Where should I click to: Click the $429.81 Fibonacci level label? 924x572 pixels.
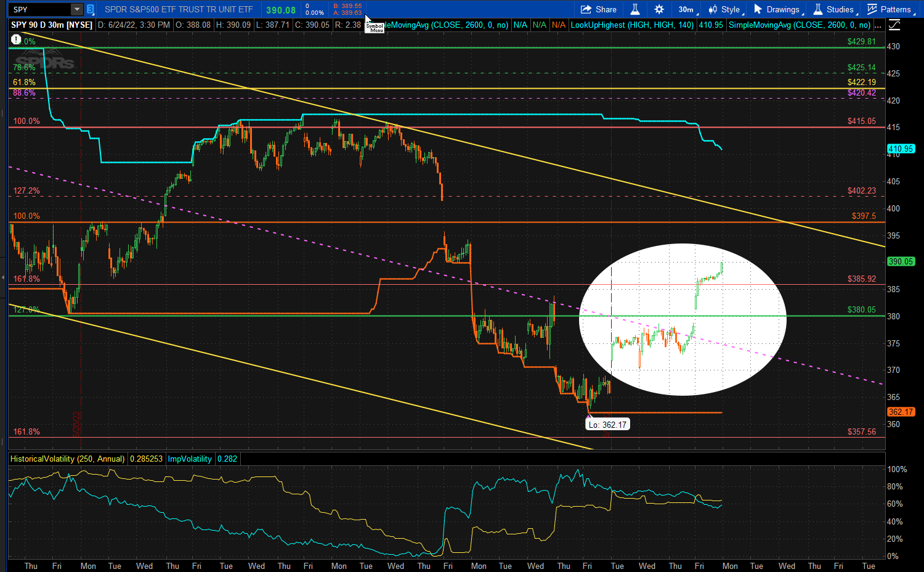pyautogui.click(x=861, y=41)
